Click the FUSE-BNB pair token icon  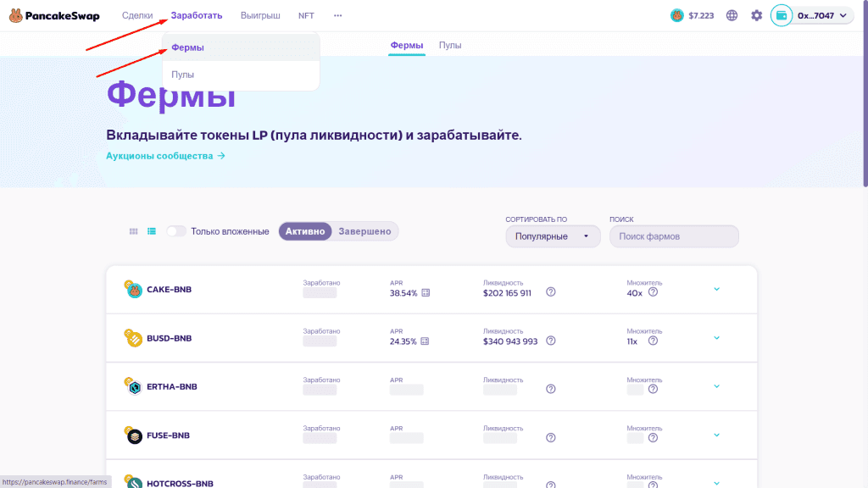(x=133, y=435)
